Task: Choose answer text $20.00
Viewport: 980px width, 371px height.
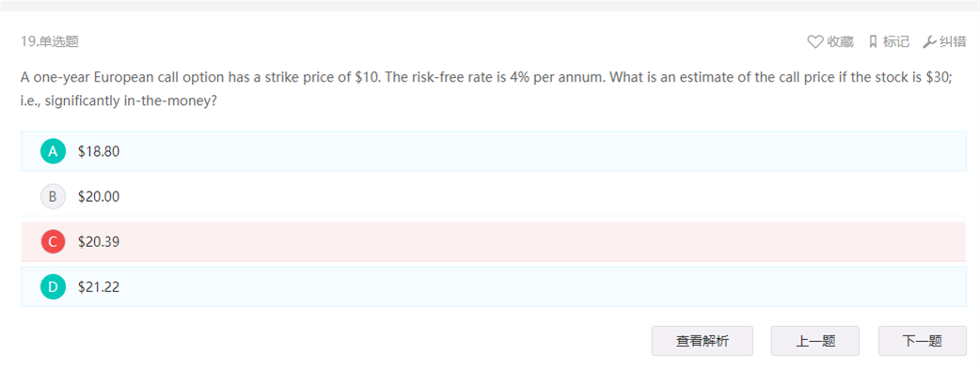Action: tap(99, 196)
